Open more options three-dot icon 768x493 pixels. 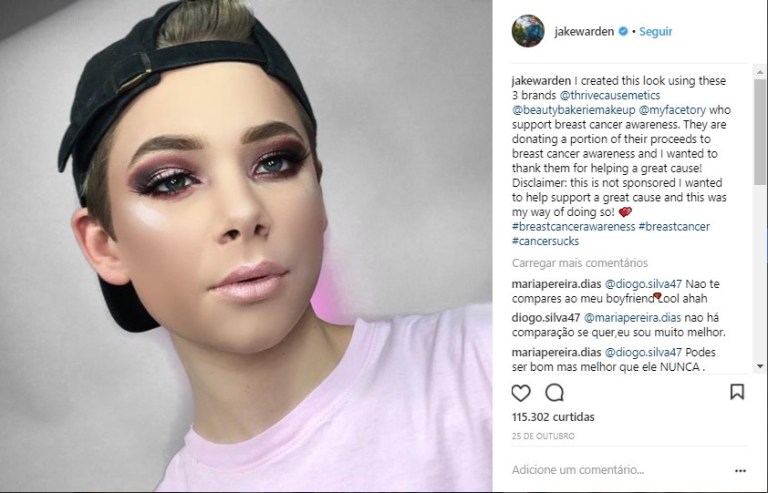pos(740,470)
